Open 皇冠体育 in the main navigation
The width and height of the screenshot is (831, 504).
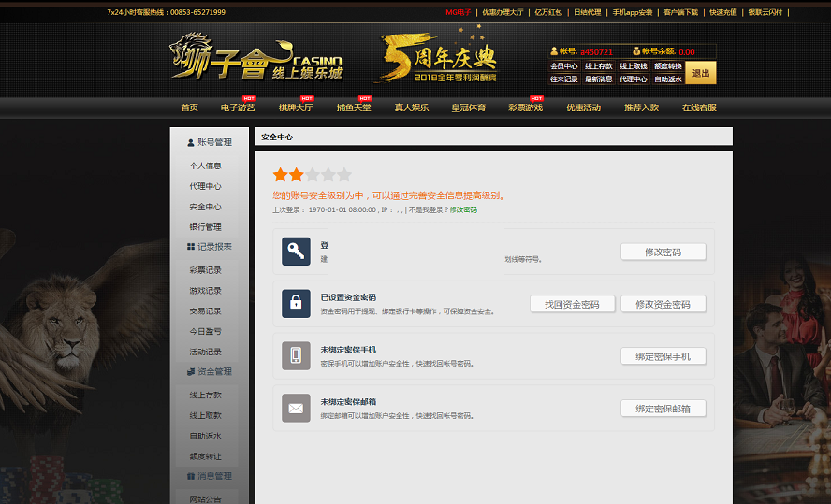468,108
